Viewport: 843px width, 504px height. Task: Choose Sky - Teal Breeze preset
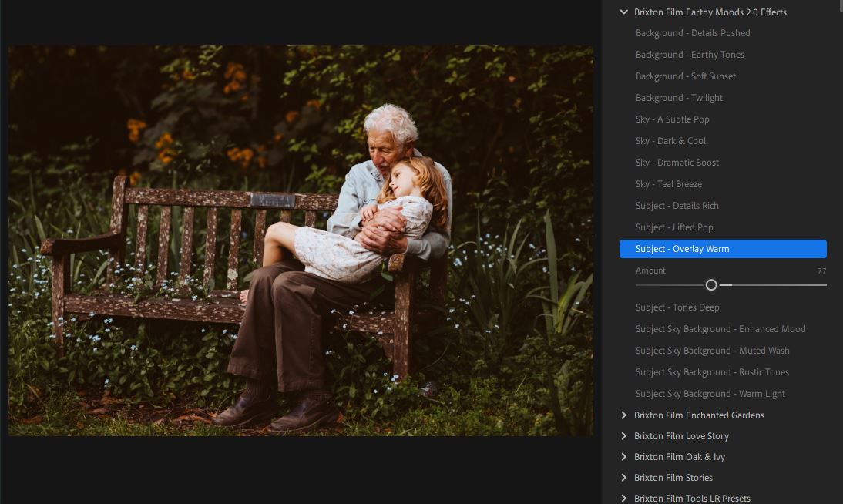tap(668, 184)
